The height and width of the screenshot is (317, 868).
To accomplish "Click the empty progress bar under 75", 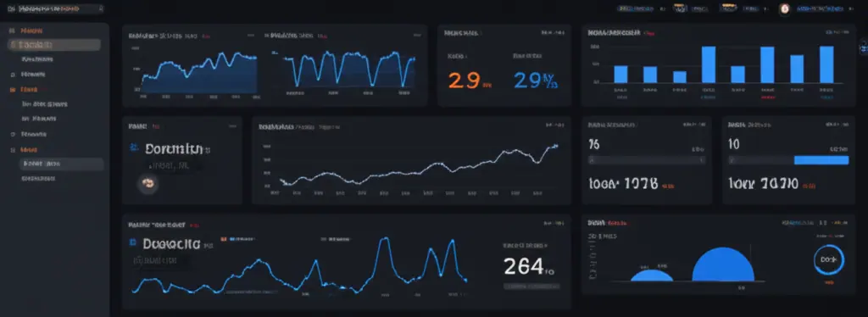I will point(647,160).
